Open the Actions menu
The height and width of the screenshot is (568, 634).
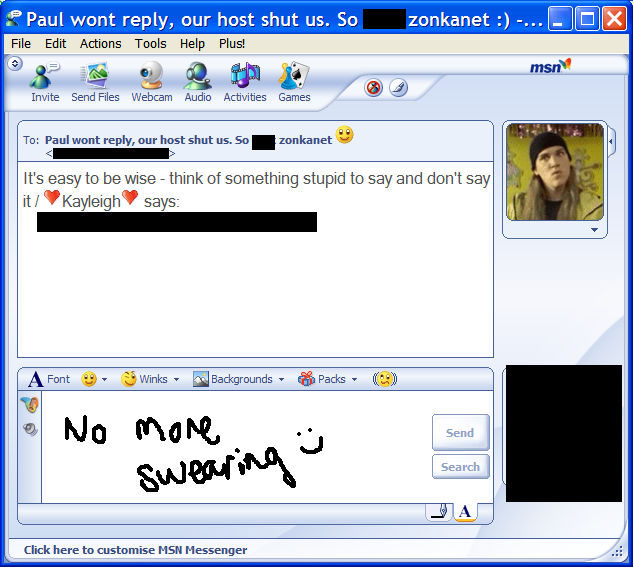(x=100, y=43)
